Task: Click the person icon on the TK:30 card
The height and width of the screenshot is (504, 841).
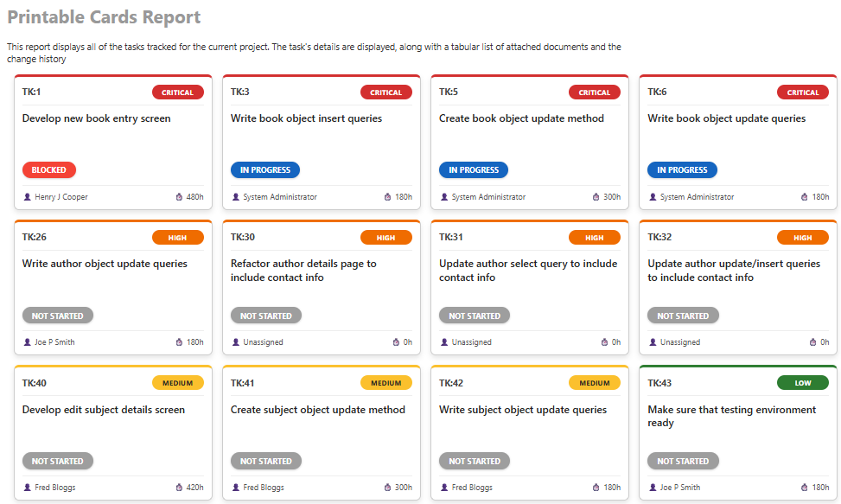Action: click(x=236, y=342)
